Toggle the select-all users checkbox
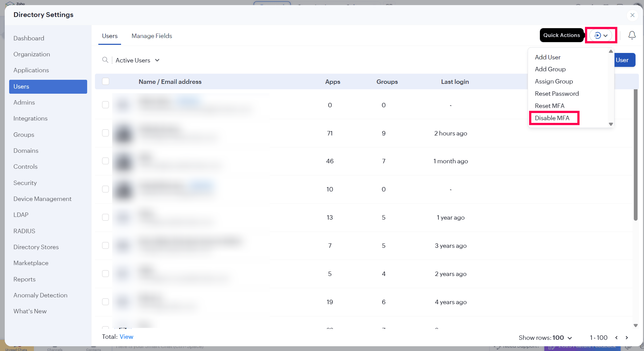 click(105, 81)
